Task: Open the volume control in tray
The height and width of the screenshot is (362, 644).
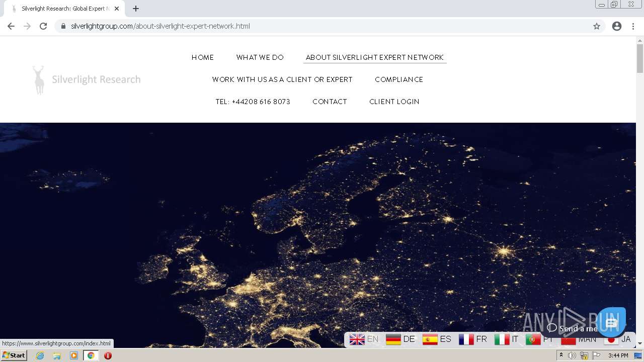Action: pos(572,355)
